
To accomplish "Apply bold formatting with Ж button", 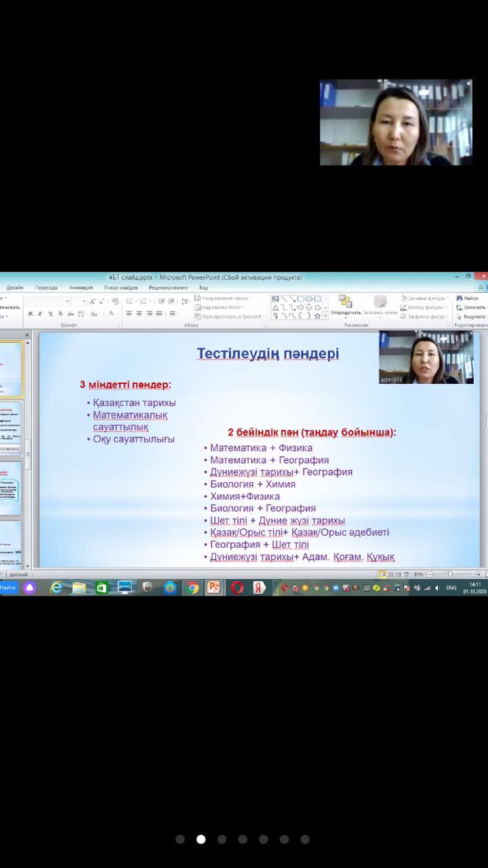I will click(x=30, y=314).
